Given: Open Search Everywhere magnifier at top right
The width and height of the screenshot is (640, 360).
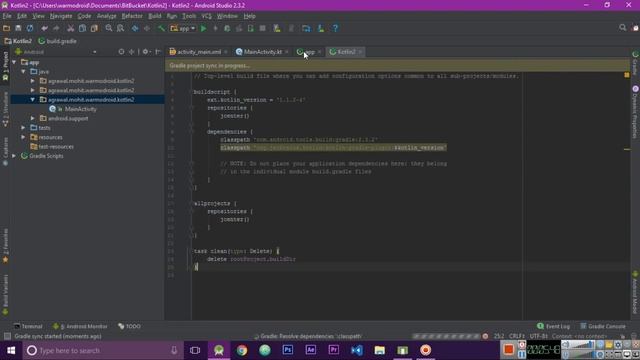Looking at the screenshot, I should (x=622, y=28).
